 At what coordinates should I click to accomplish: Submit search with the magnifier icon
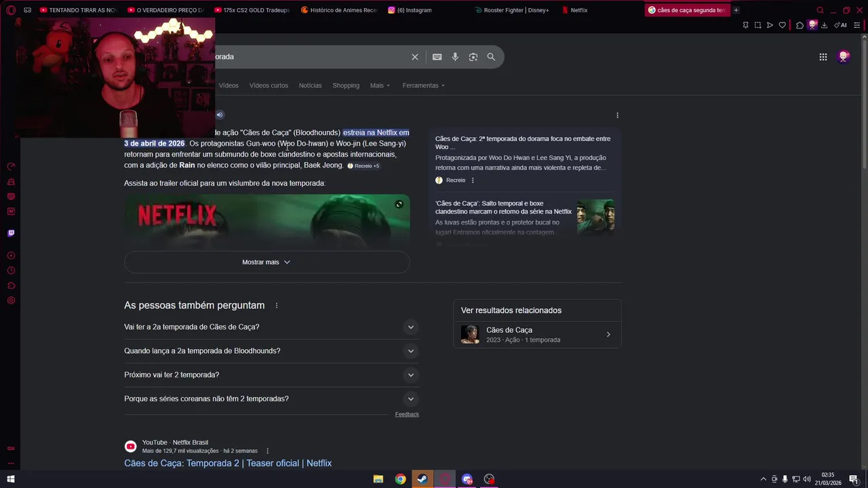[x=491, y=57]
